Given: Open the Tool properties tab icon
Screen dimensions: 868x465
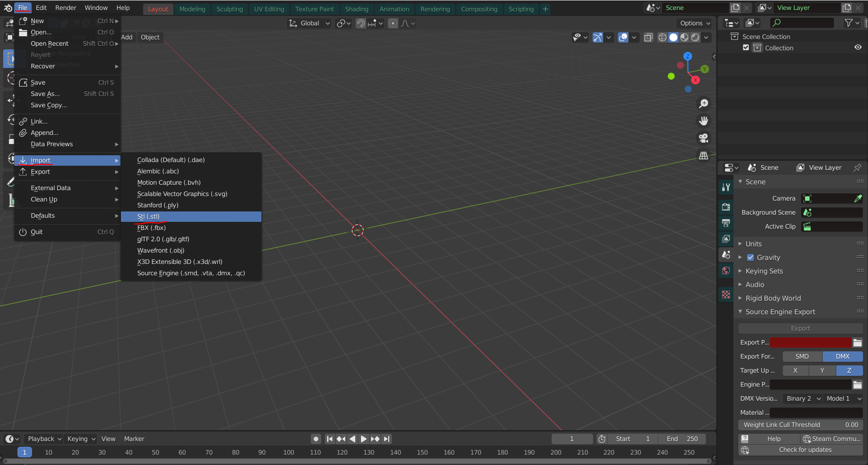Looking at the screenshot, I should [x=726, y=187].
